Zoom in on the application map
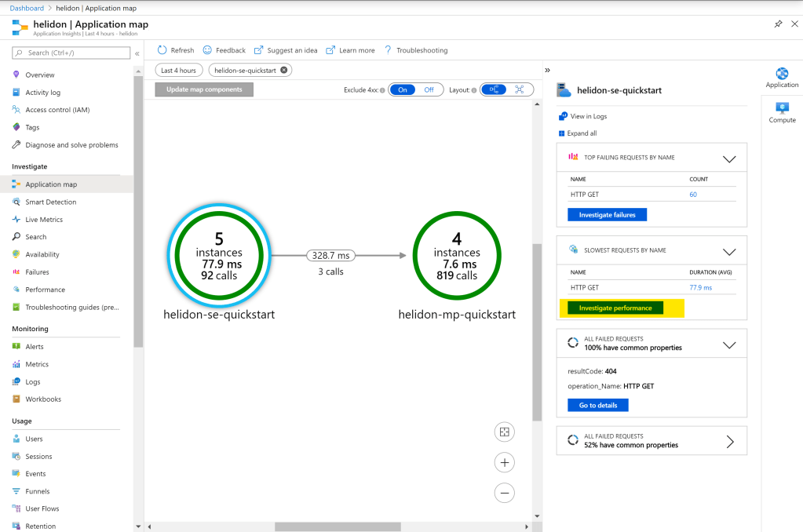 click(505, 463)
